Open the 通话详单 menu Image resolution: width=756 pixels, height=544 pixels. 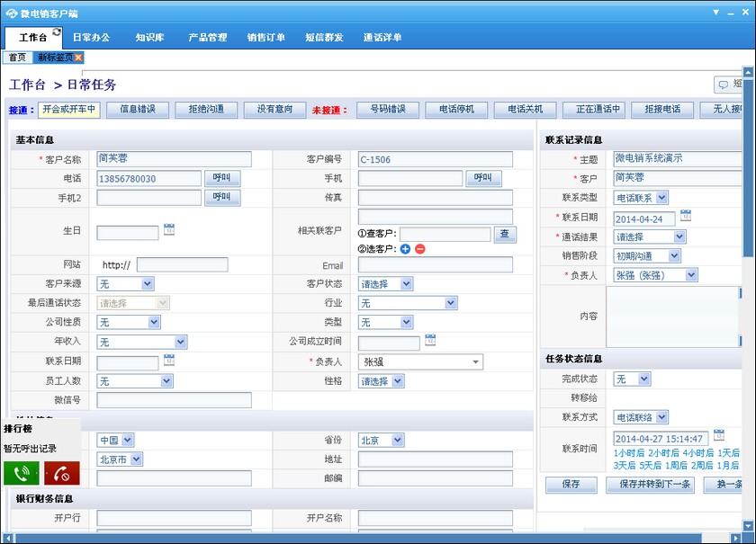click(x=382, y=37)
